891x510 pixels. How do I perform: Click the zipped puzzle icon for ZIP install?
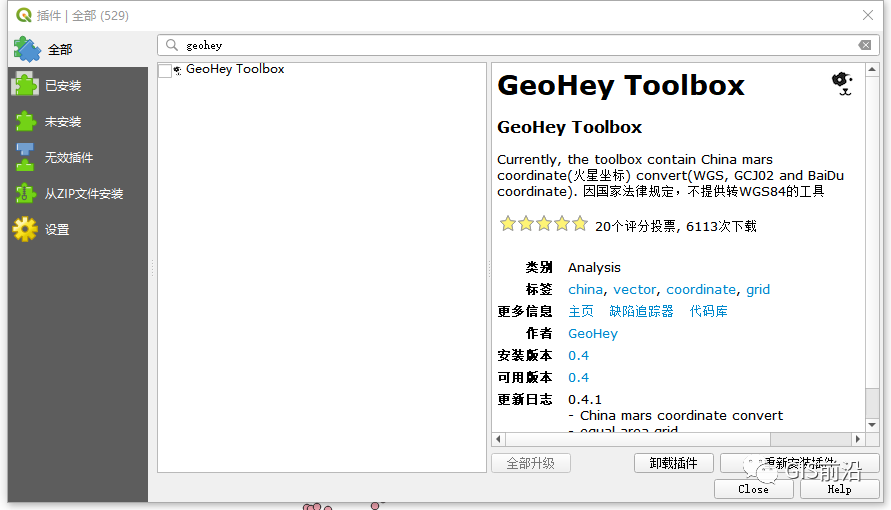point(25,193)
